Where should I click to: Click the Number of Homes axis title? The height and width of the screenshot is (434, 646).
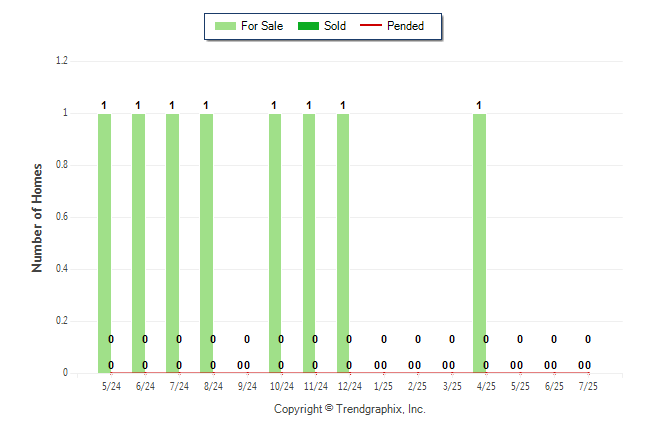coord(37,218)
